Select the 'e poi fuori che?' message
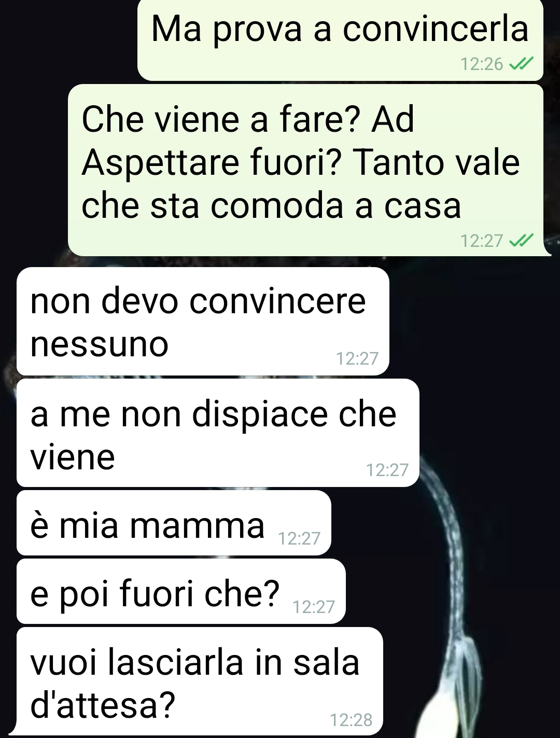Viewport: 560px width, 738px height. click(x=181, y=591)
